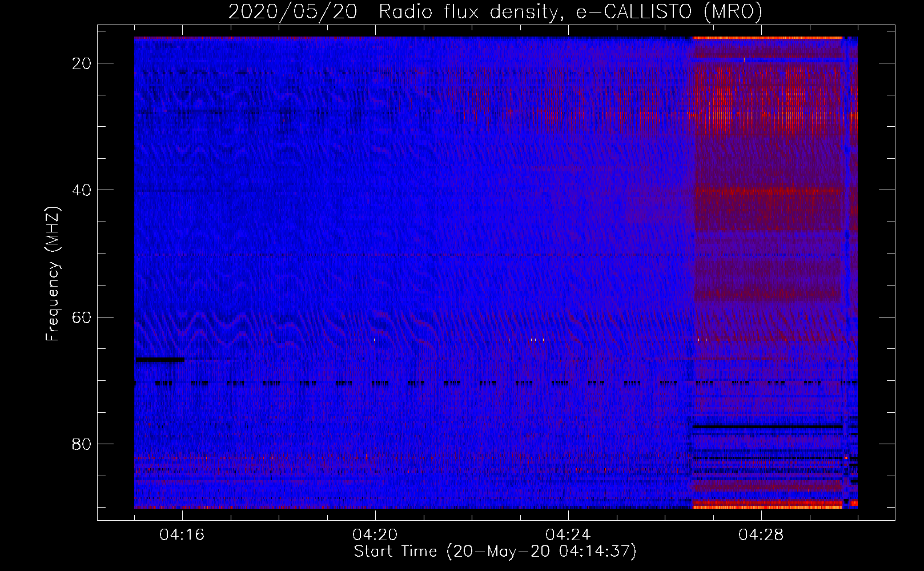Viewport: 924px width, 571px height.
Task: Click the 04:28 time tick label
Action: click(761, 535)
